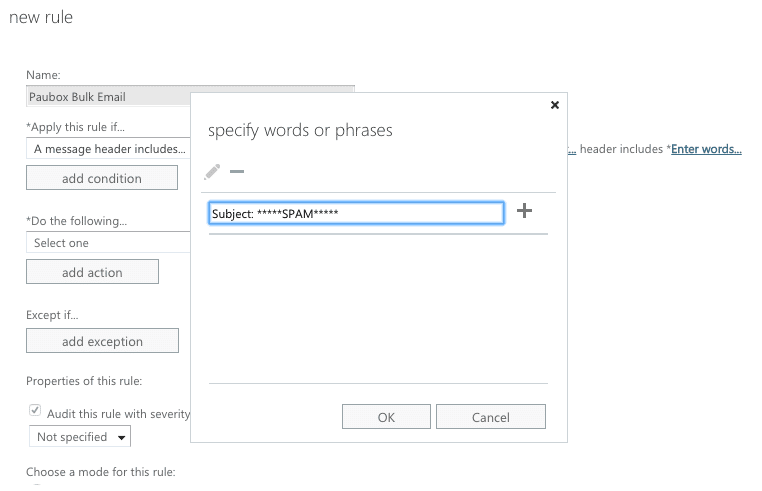Click the plus icon to add phrase

coord(524,211)
